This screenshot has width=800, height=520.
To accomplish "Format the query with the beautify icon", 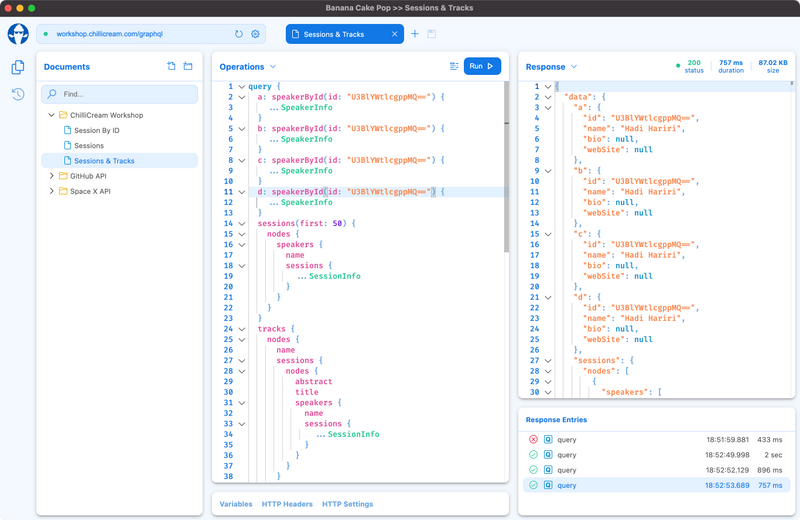I will [454, 66].
